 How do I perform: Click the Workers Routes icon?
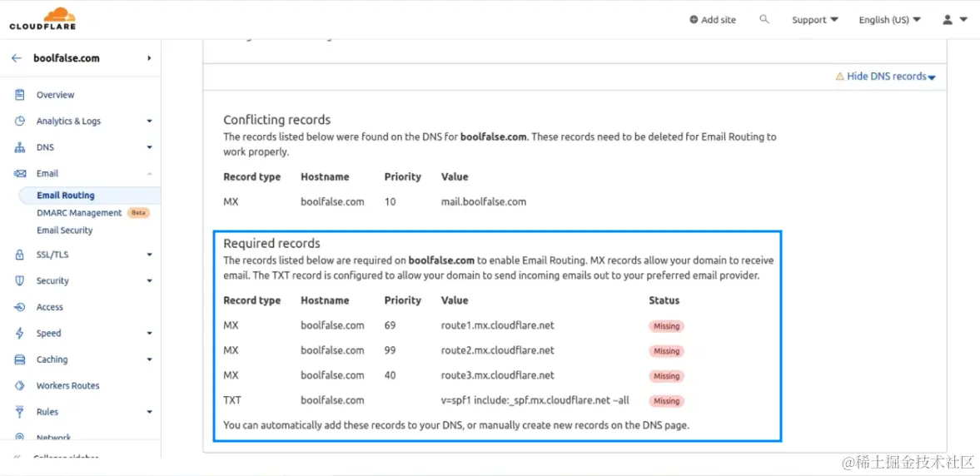pyautogui.click(x=20, y=385)
